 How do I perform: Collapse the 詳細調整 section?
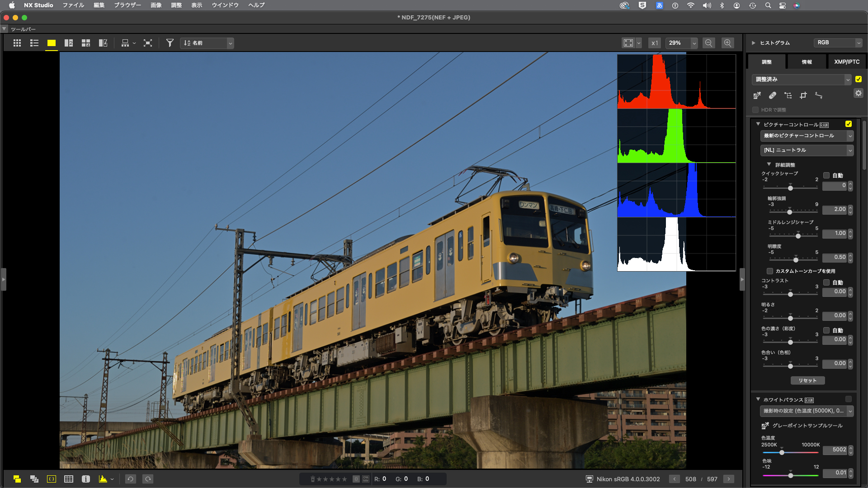click(769, 164)
